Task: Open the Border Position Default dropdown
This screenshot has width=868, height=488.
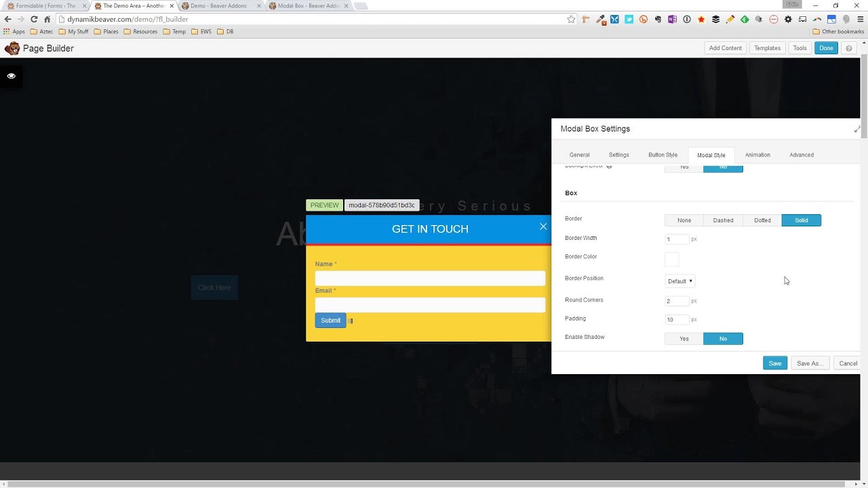Action: pos(680,281)
